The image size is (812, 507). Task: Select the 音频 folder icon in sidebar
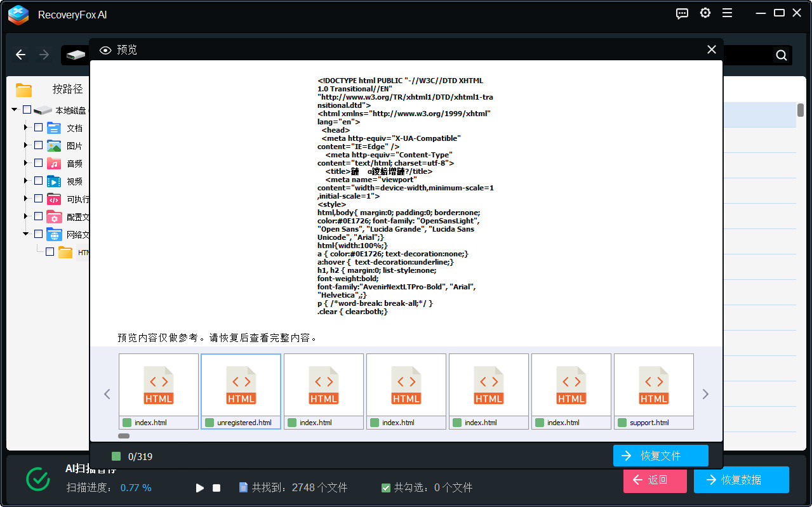(x=53, y=163)
